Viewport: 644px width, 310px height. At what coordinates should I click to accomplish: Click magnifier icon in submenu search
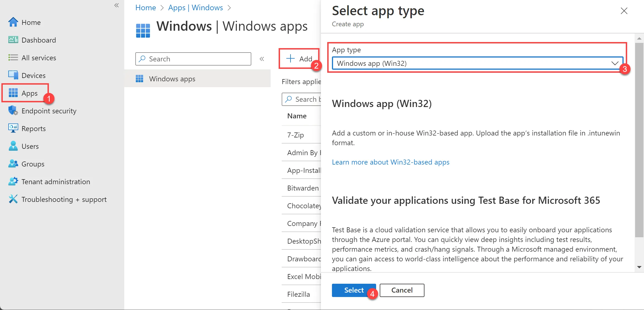[x=142, y=59]
